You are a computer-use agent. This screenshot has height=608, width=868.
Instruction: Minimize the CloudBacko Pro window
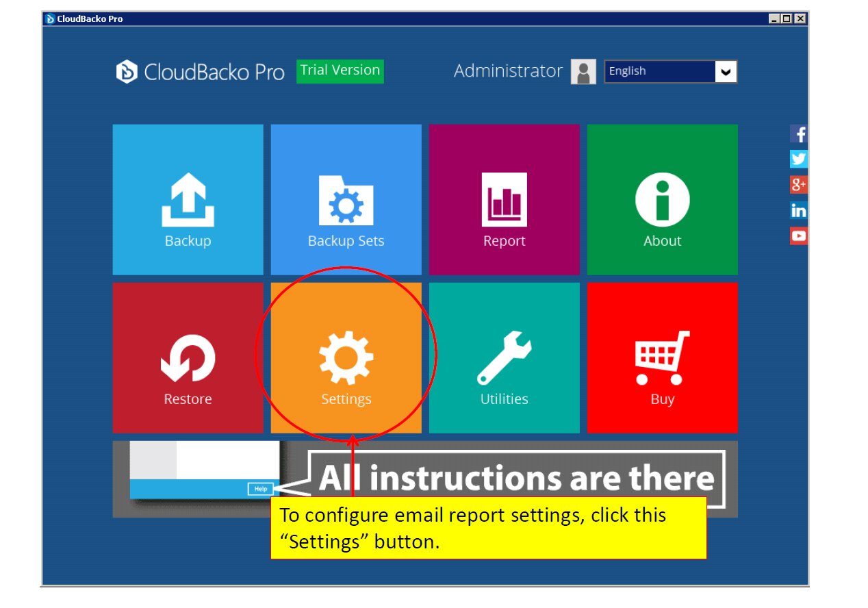pos(774,18)
